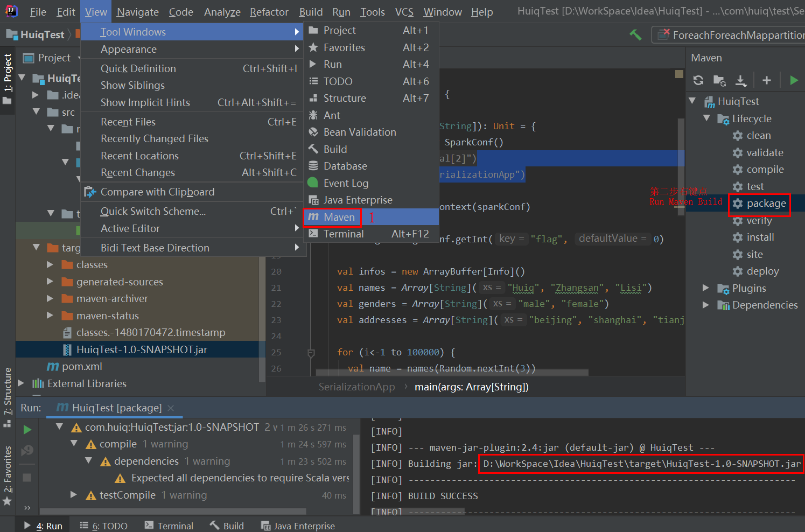Click the green hammer build icon
The width and height of the screenshot is (805, 532).
click(635, 35)
